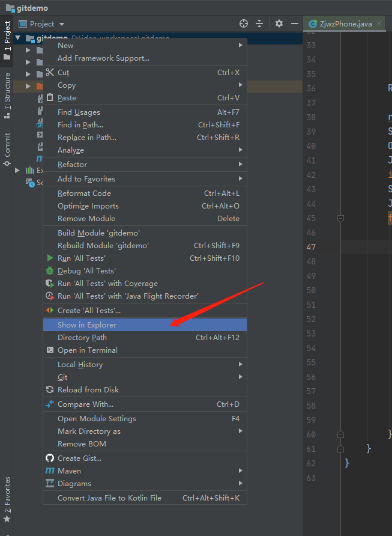Choose Create Gist... GitHub entry
Screen dimensions: 392x536
click(145, 458)
